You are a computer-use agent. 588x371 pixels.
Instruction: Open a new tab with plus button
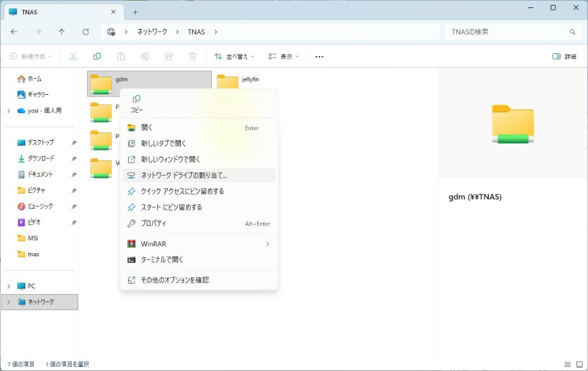click(x=136, y=11)
